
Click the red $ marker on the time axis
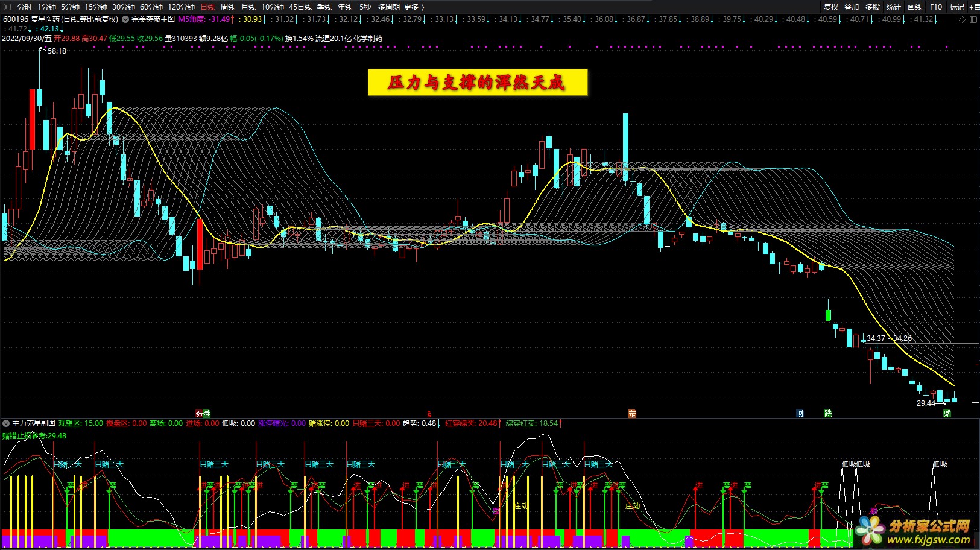(x=429, y=414)
